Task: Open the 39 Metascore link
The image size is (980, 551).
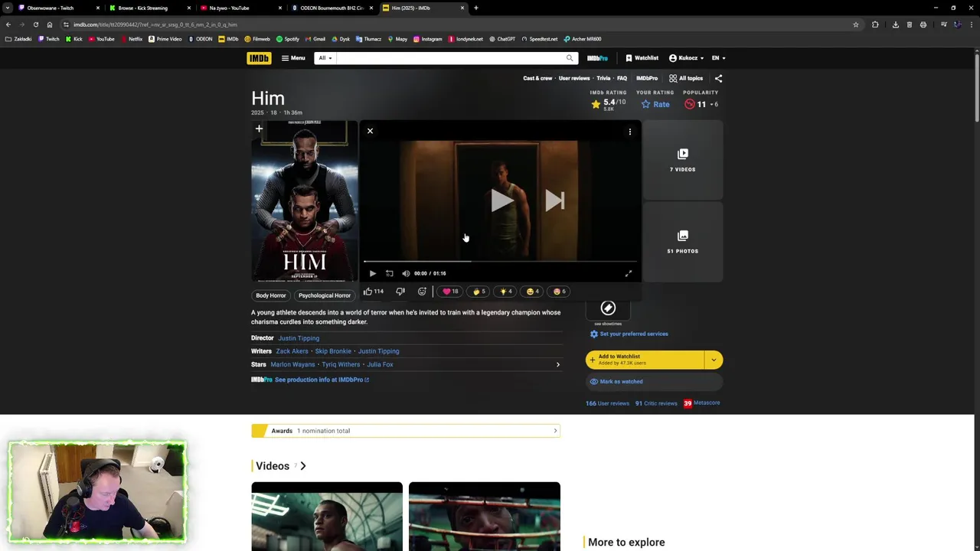Action: pyautogui.click(x=701, y=403)
